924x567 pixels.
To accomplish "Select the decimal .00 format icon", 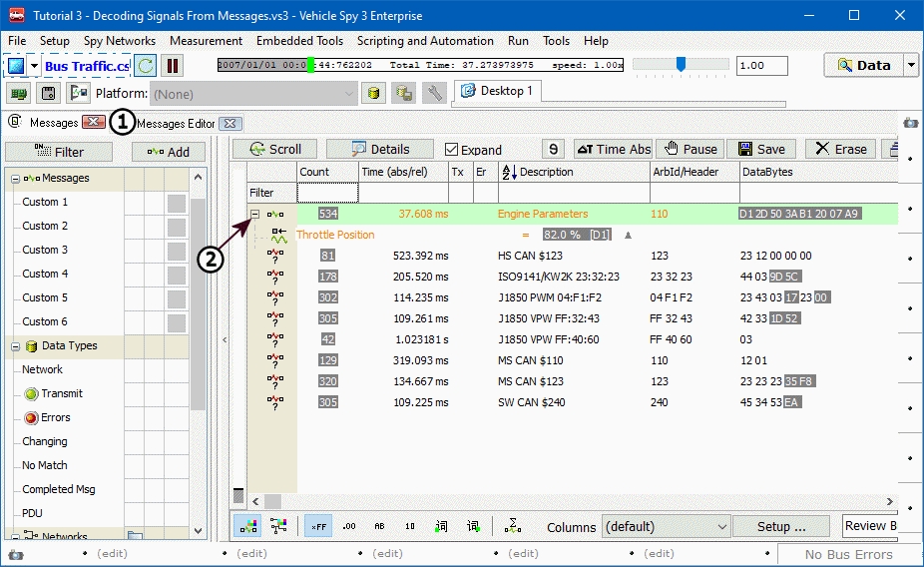I will coord(349,526).
